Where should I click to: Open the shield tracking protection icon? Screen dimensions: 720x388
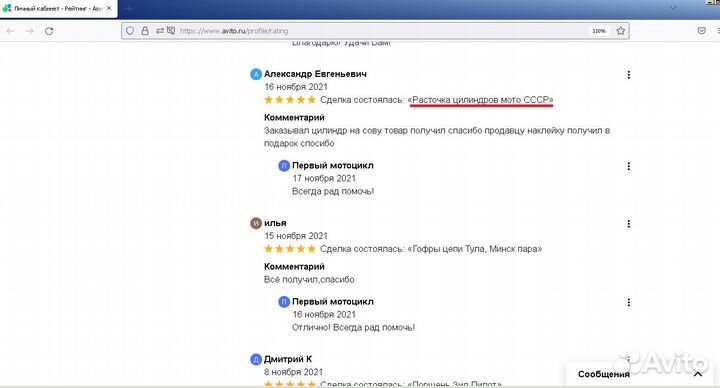(x=130, y=31)
